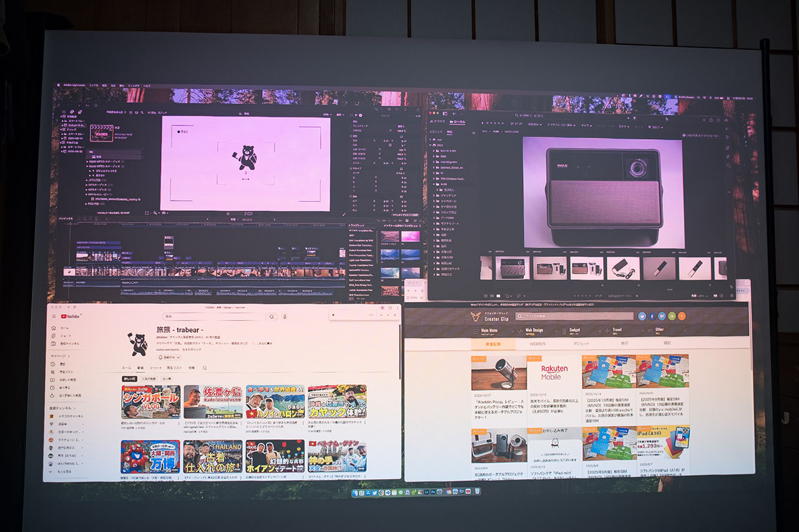
Task: Select the 新着記事 tab on Creator Clip
Action: (x=493, y=344)
